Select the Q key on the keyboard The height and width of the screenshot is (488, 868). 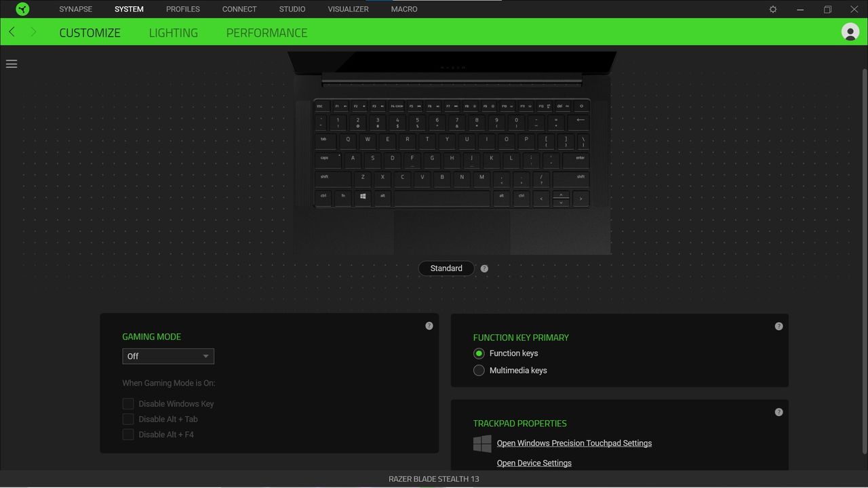(x=348, y=141)
